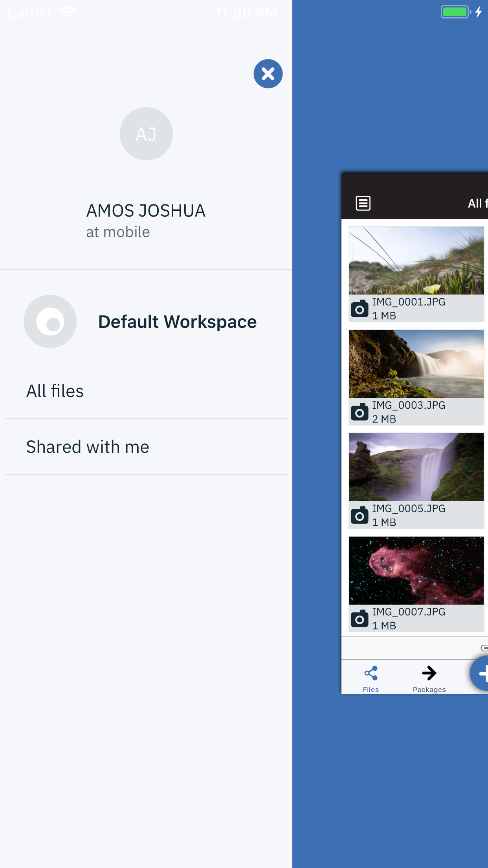Tap the camera icon beside IMG_0001.JPG

[x=359, y=309]
